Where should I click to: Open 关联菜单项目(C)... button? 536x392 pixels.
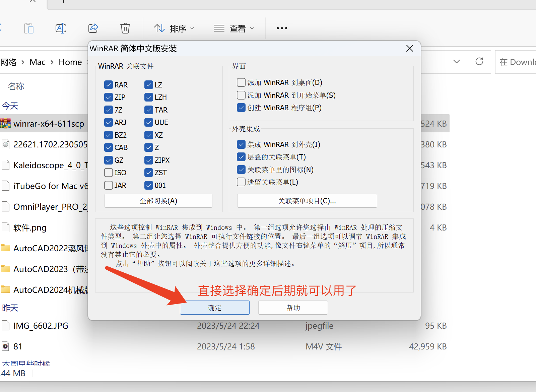307,201
